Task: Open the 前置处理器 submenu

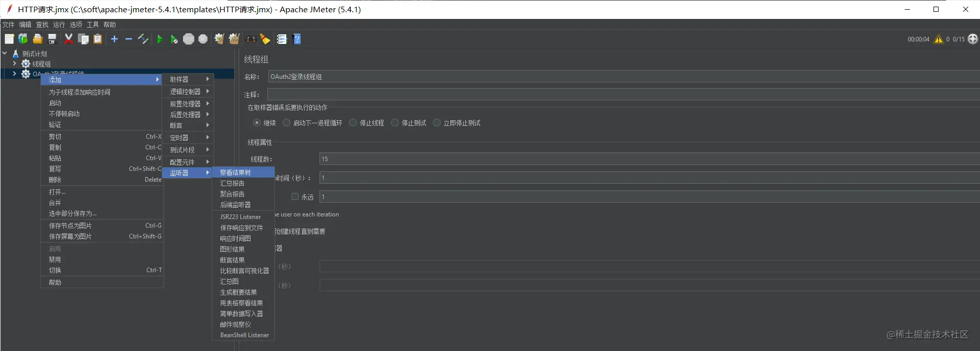Action: click(188, 104)
